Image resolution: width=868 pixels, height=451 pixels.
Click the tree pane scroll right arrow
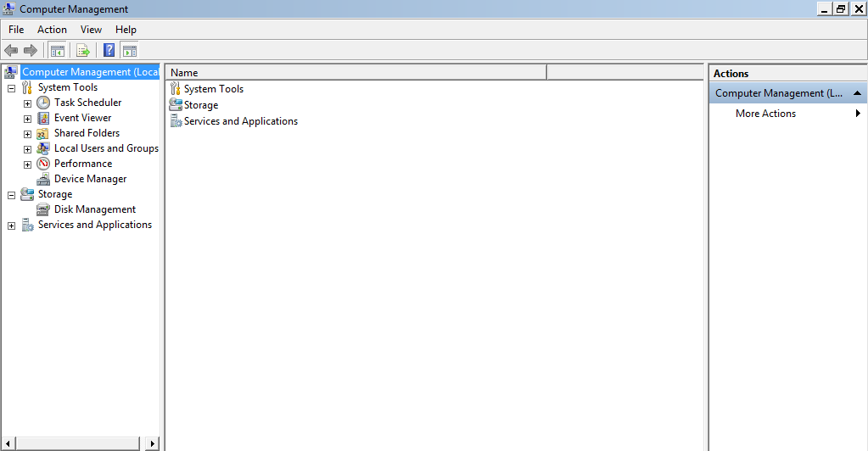[153, 444]
